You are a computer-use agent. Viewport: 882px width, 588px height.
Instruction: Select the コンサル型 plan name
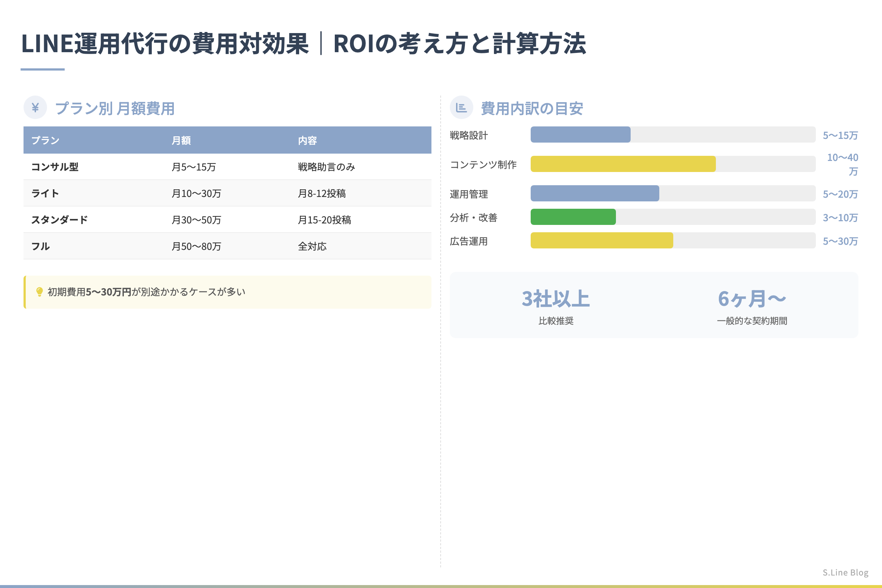(55, 167)
